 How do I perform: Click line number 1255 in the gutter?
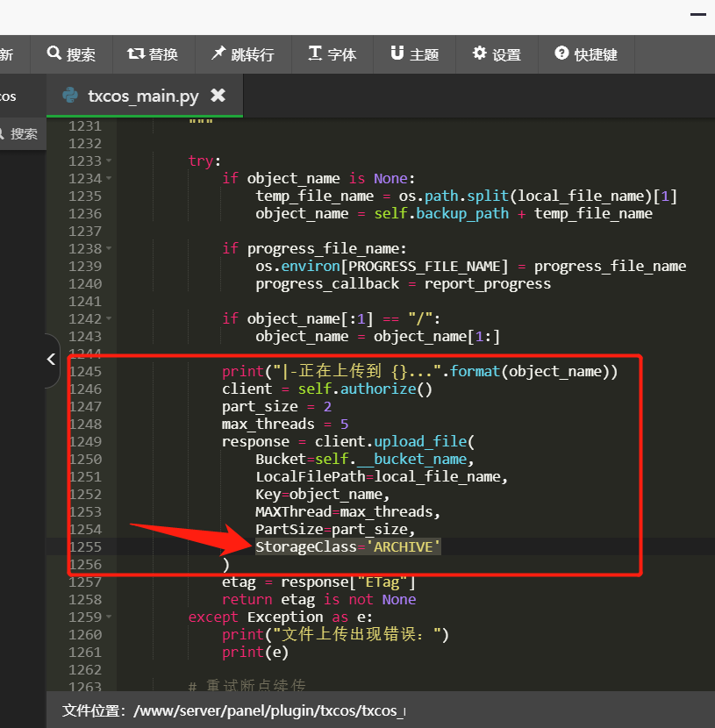click(x=85, y=547)
